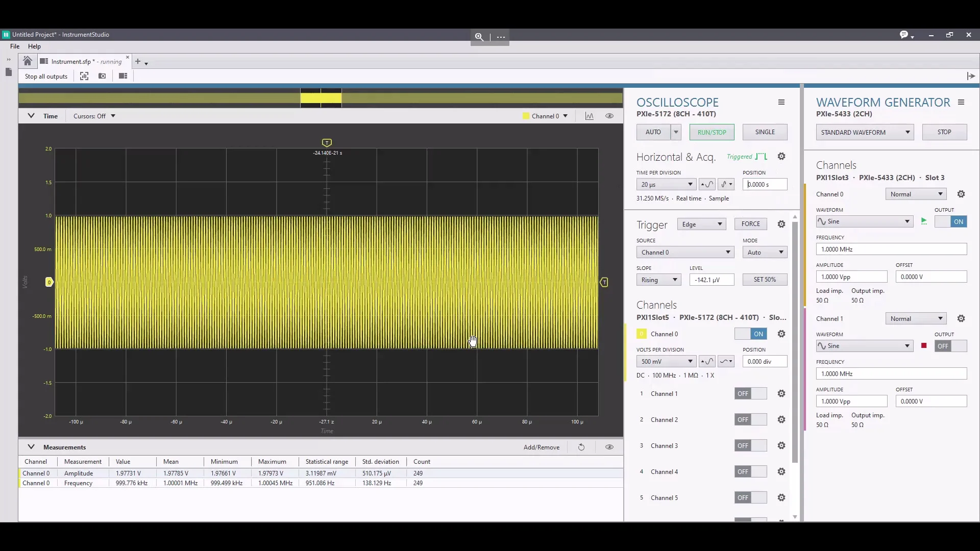The height and width of the screenshot is (551, 980).
Task: Open the Trigger settings gear
Action: (781, 224)
